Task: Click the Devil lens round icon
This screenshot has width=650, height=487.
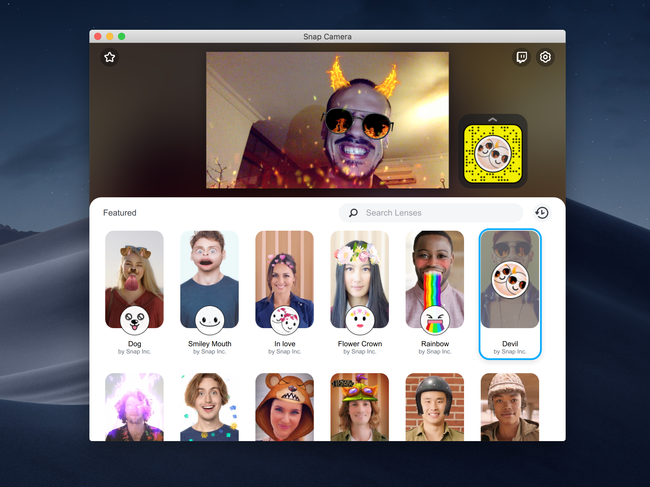Action: point(510,279)
